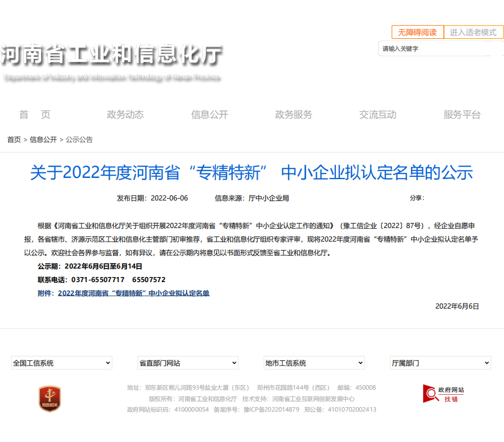Enable 无障碍阅读 accessibility mode
504x442 pixels.
point(417,32)
